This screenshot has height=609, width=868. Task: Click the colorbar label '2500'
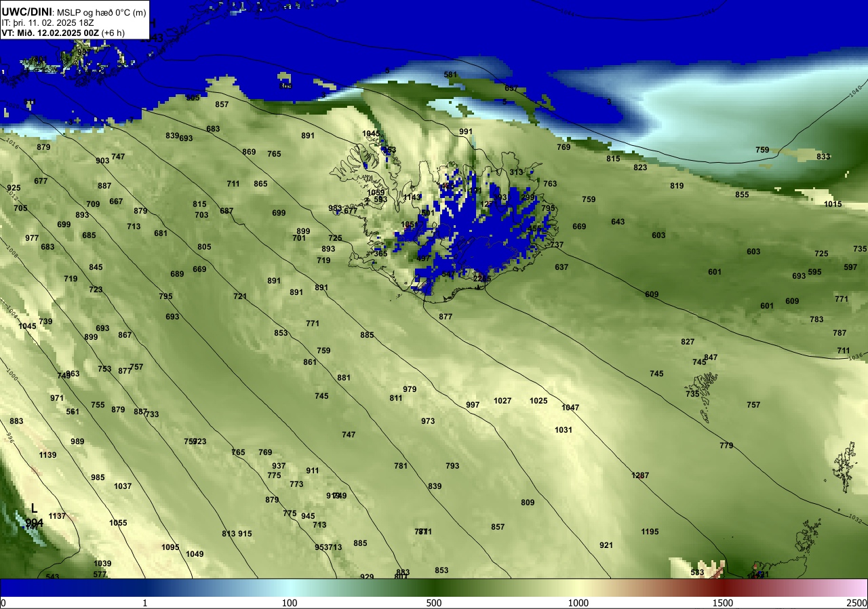(x=857, y=603)
